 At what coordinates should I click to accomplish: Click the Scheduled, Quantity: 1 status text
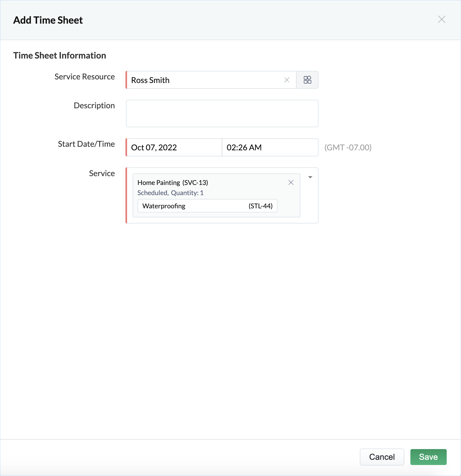click(170, 193)
